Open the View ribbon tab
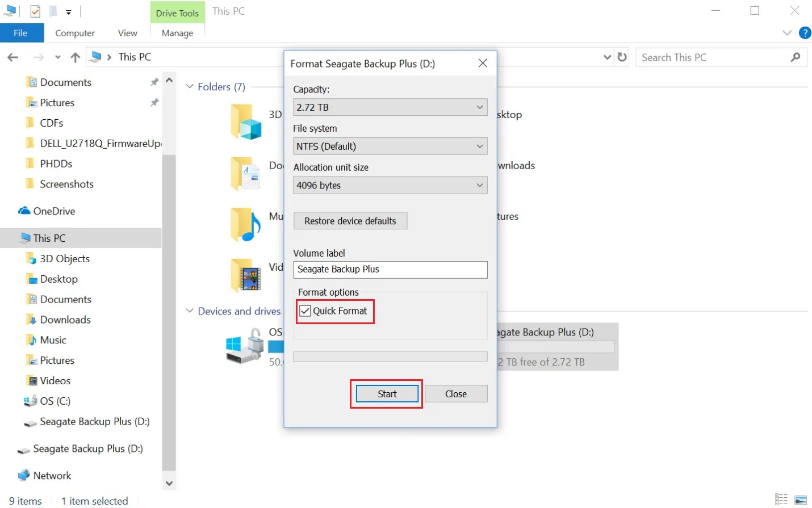The height and width of the screenshot is (508, 812). [127, 33]
